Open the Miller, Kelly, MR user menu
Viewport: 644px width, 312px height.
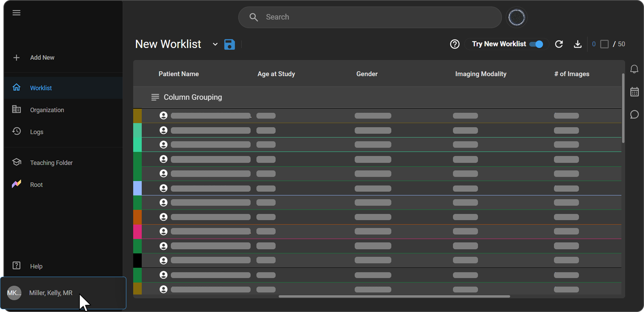click(63, 293)
